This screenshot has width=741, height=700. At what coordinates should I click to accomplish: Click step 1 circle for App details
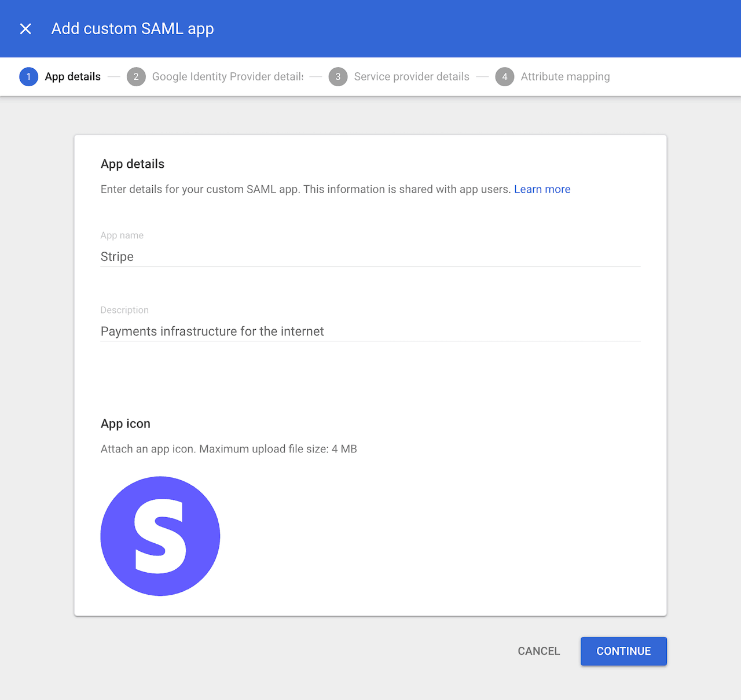coord(29,76)
